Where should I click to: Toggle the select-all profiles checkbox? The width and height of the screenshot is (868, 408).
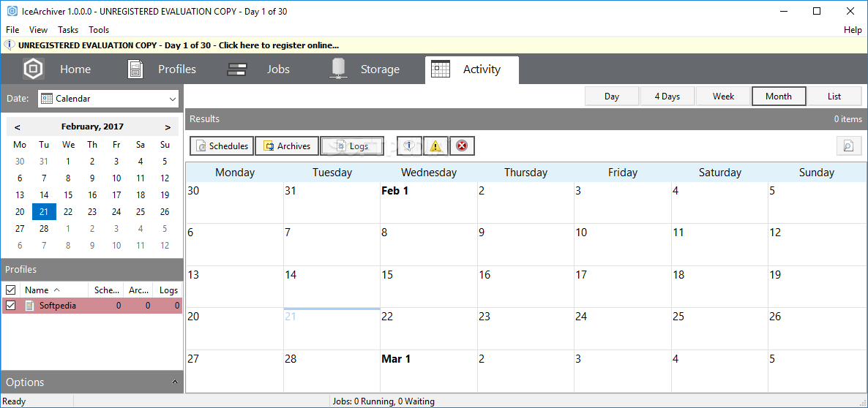pos(11,290)
